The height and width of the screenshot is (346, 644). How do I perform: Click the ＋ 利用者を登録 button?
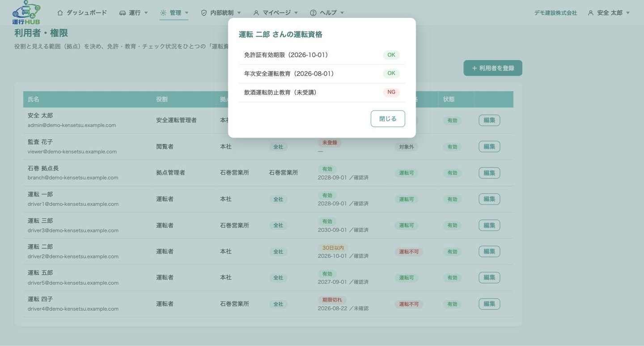click(x=493, y=68)
